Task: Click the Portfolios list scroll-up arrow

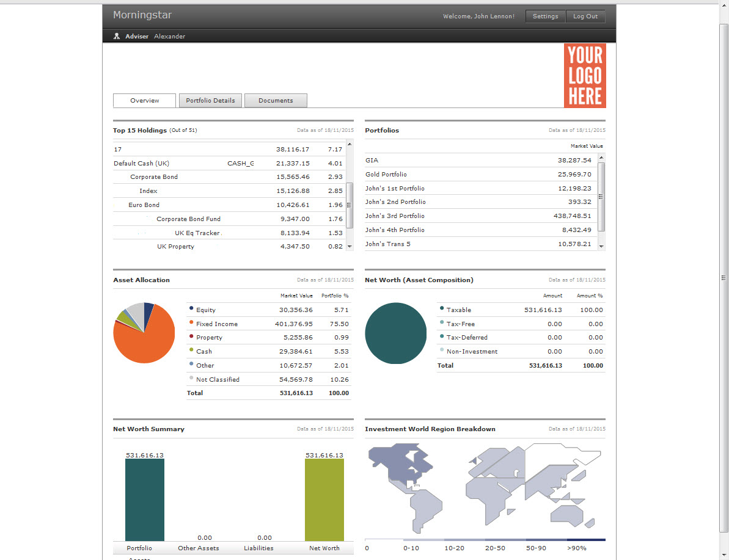Action: click(x=601, y=158)
